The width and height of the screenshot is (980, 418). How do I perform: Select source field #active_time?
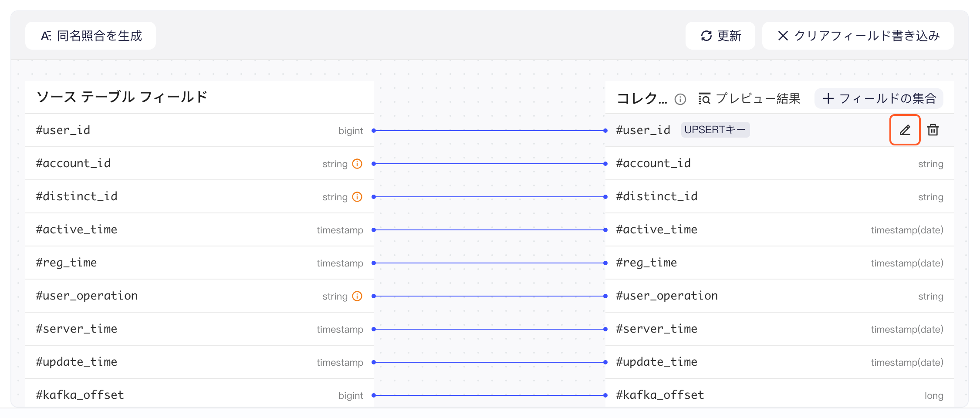point(199,229)
